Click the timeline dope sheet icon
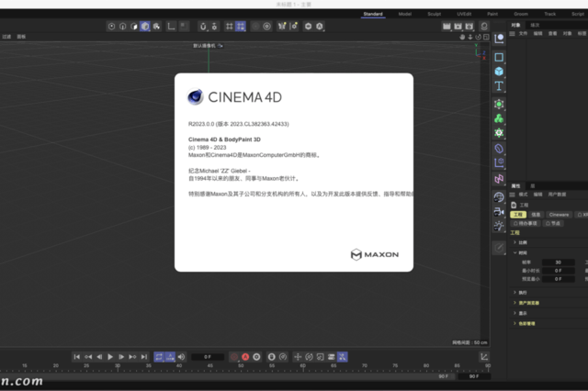 coord(484,357)
